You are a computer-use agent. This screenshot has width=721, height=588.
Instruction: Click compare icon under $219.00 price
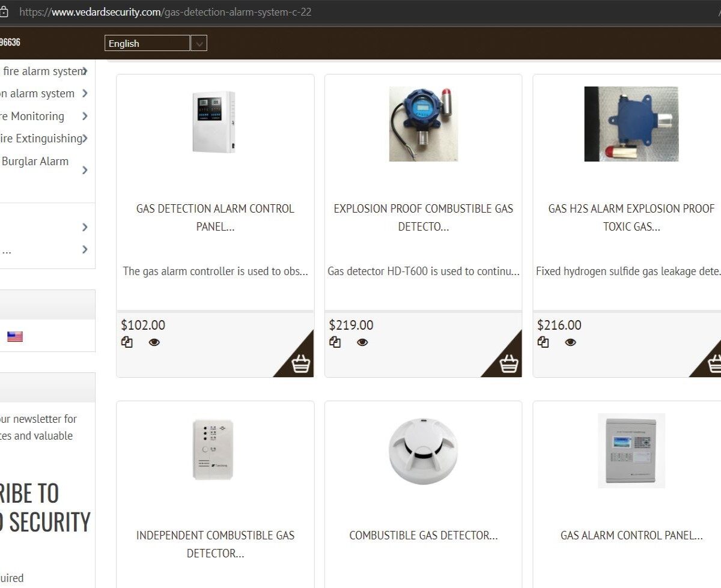coord(335,342)
